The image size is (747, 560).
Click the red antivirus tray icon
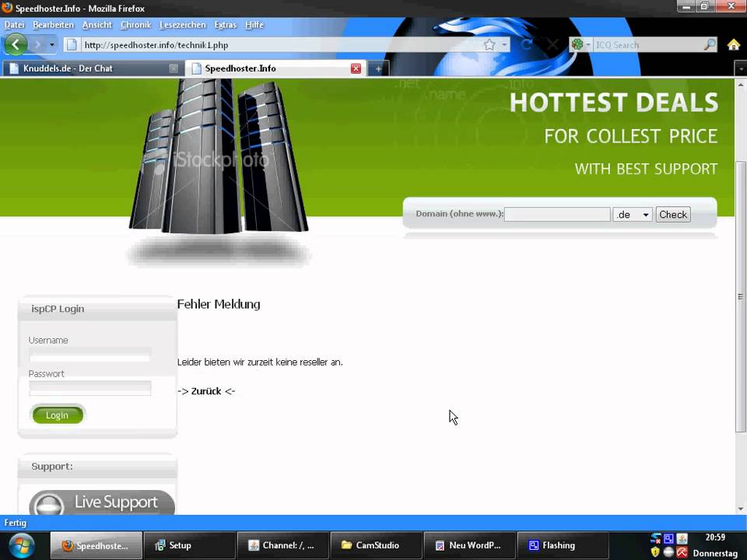[x=682, y=552]
